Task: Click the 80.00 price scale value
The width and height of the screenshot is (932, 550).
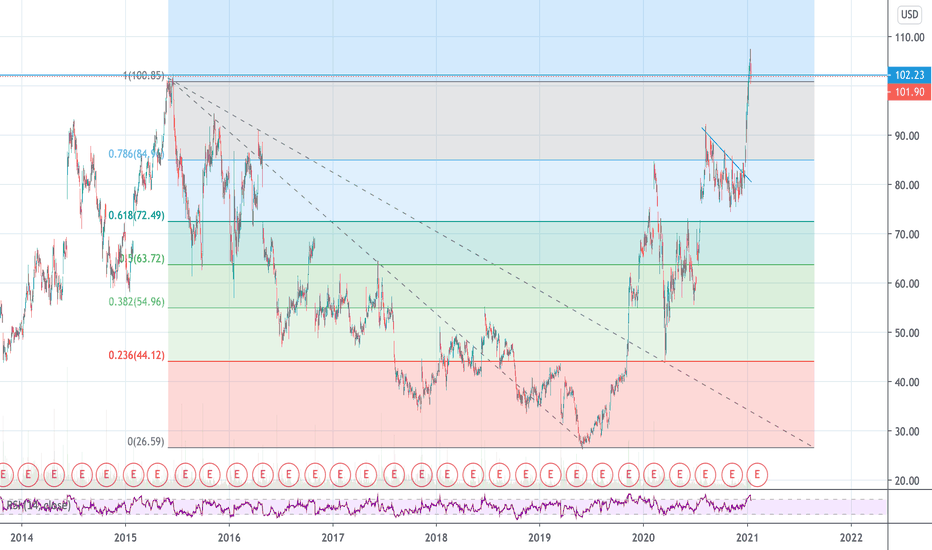Action: [907, 185]
